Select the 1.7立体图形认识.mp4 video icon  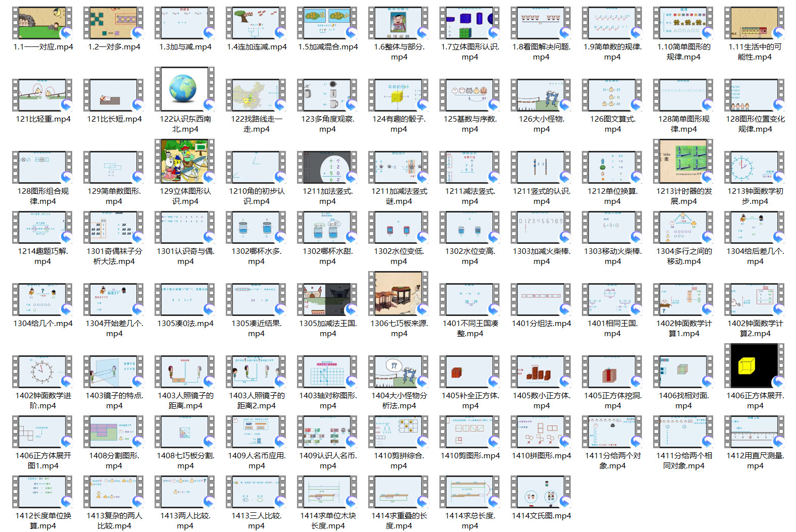click(x=469, y=23)
